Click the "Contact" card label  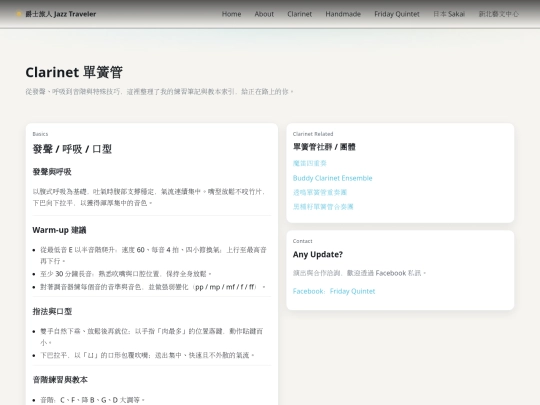pyautogui.click(x=302, y=241)
